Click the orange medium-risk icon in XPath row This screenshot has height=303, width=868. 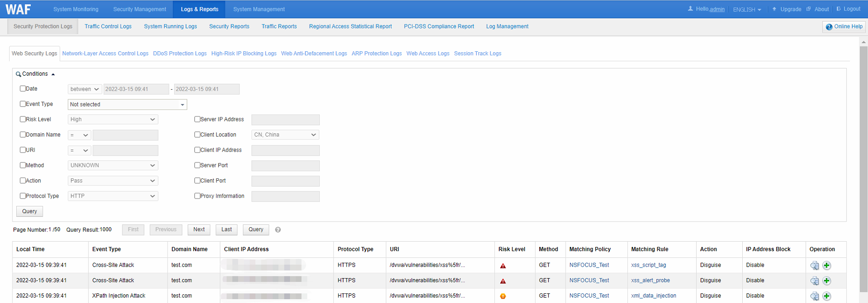(503, 296)
